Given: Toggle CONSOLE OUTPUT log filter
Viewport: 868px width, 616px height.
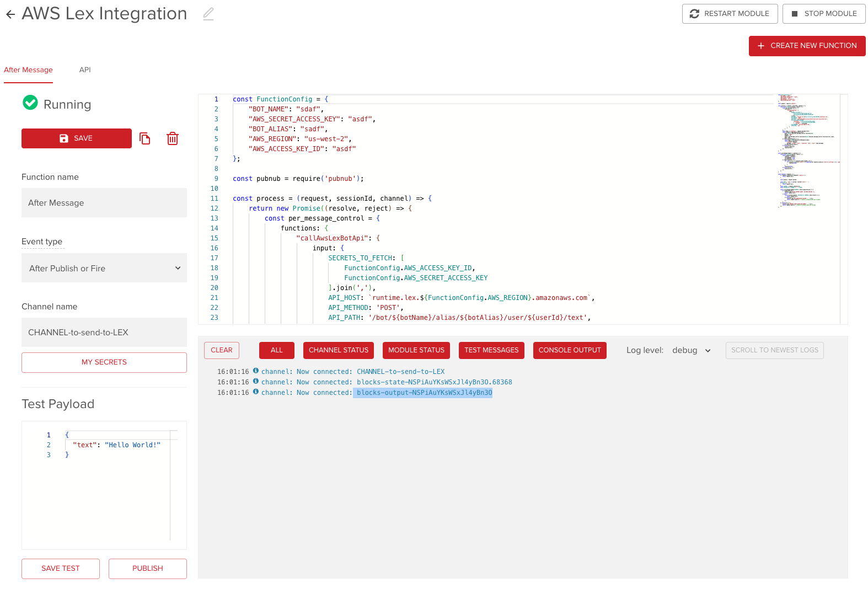Looking at the screenshot, I should tap(570, 350).
